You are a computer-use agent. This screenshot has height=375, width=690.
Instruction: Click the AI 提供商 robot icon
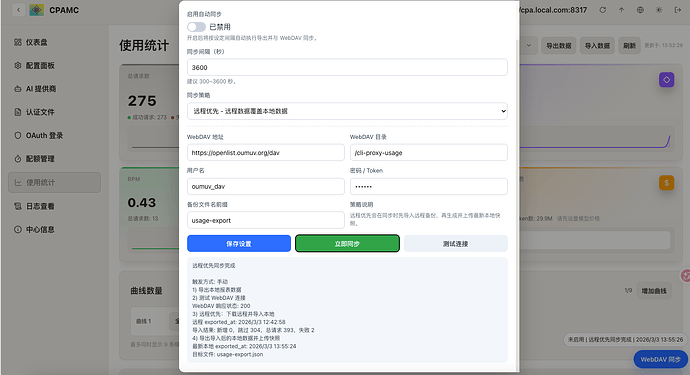pyautogui.click(x=18, y=89)
